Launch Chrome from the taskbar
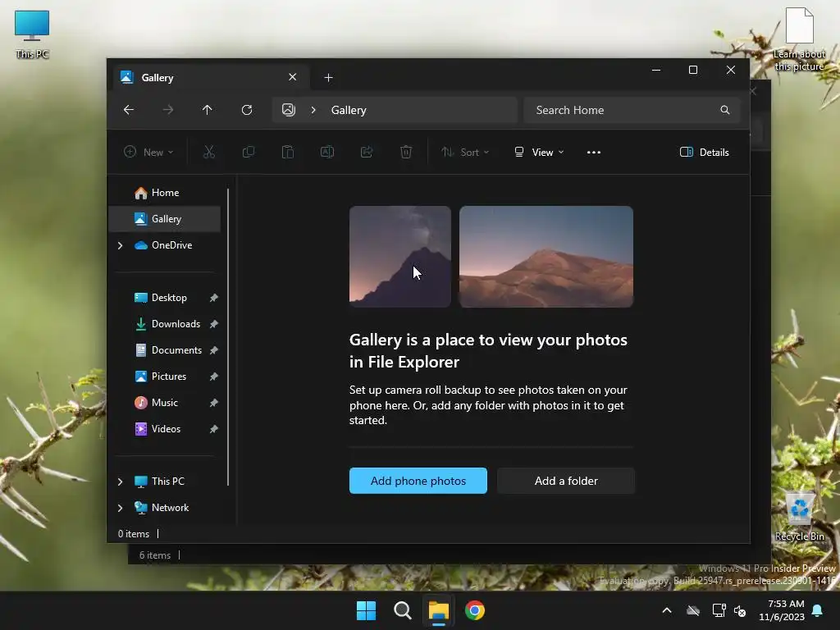The height and width of the screenshot is (630, 840). pos(475,610)
